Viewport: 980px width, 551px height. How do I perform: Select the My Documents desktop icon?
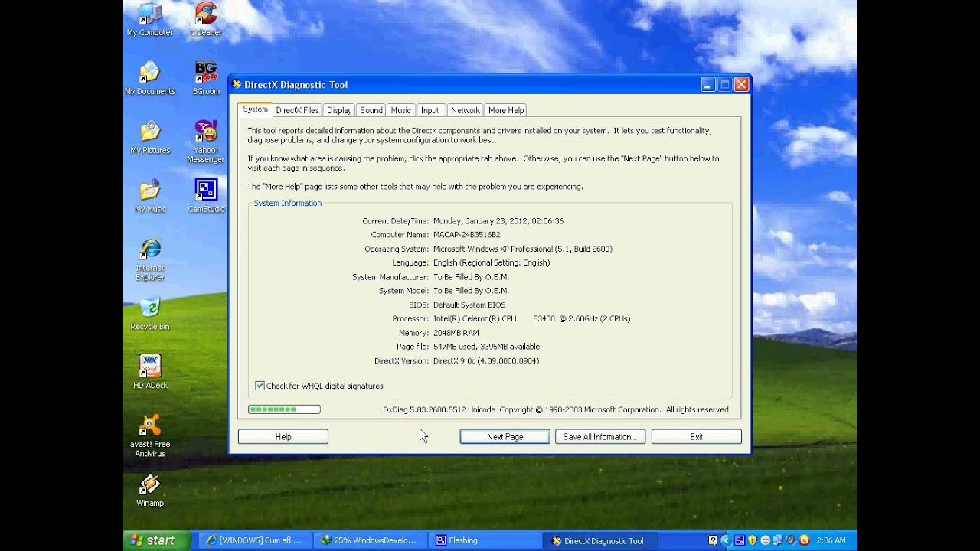pyautogui.click(x=150, y=78)
